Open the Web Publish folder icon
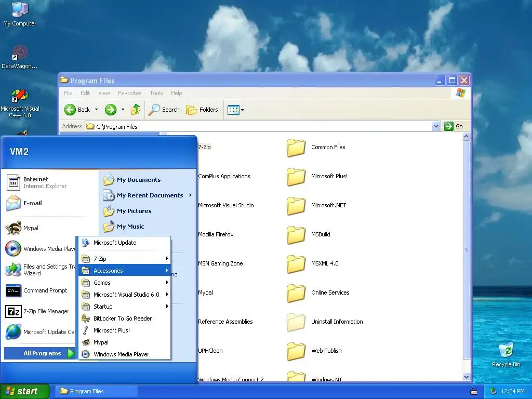532x399 pixels. pos(296,351)
